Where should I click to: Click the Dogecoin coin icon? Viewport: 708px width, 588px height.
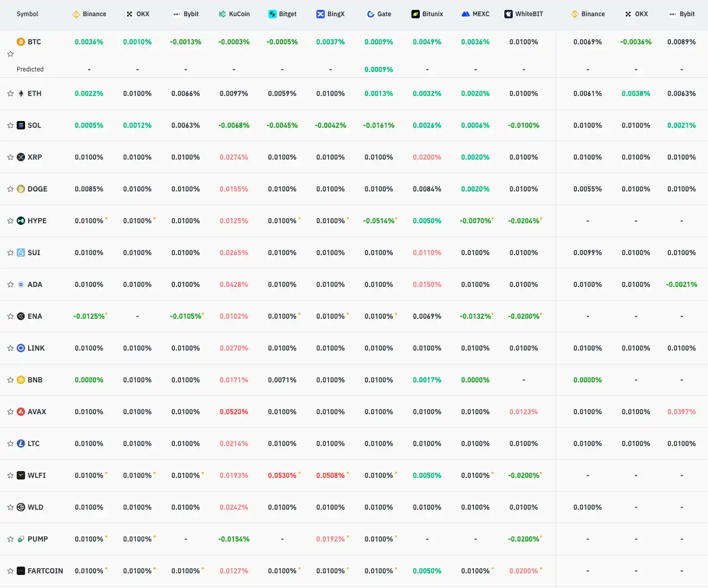[21, 189]
